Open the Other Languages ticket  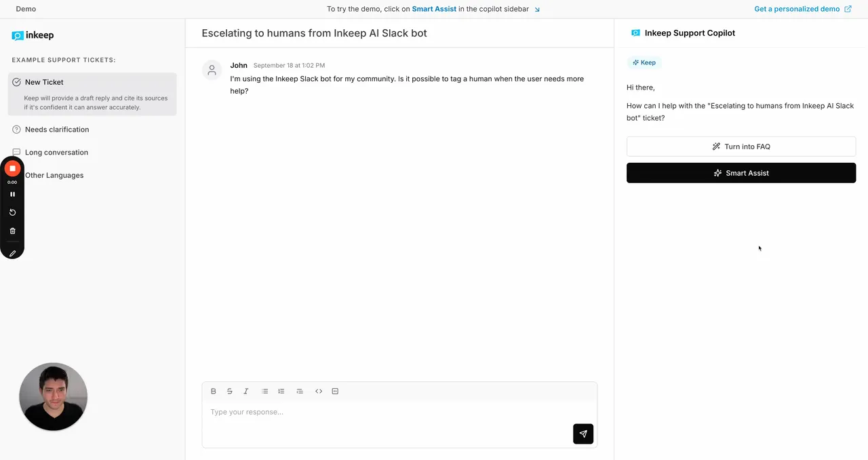tap(54, 176)
